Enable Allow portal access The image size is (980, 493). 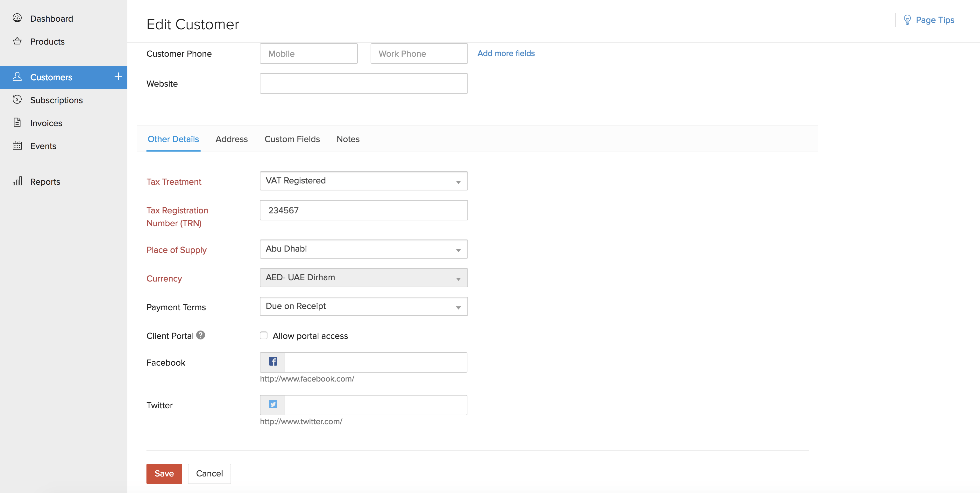click(x=264, y=335)
